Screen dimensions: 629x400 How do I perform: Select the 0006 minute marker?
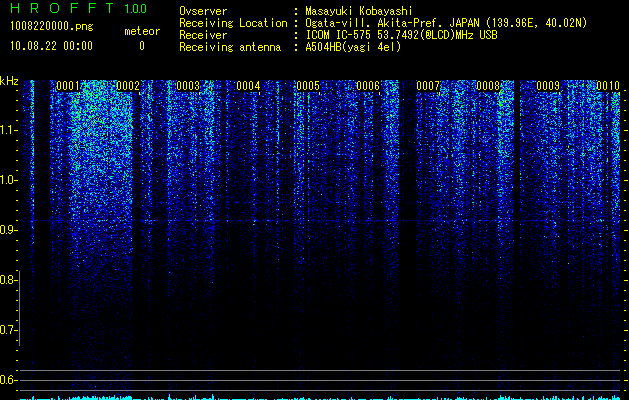pos(368,86)
